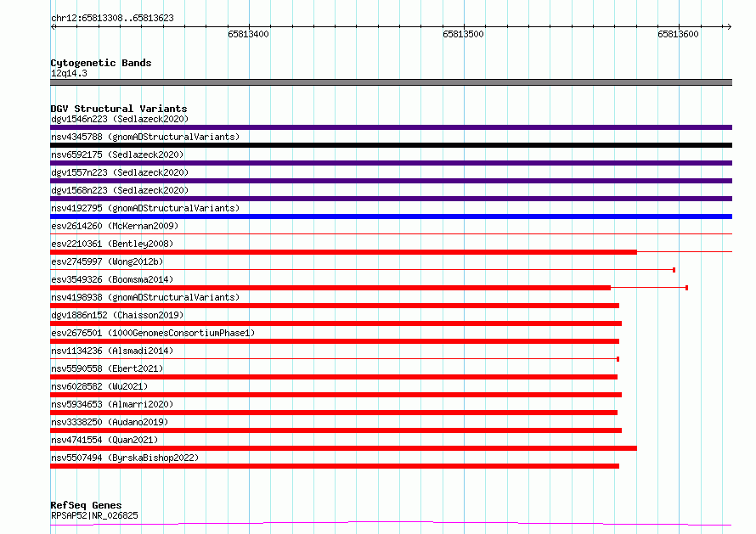This screenshot has width=756, height=534.
Task: Click the red bar for esv2210361
Action: tap(343, 252)
